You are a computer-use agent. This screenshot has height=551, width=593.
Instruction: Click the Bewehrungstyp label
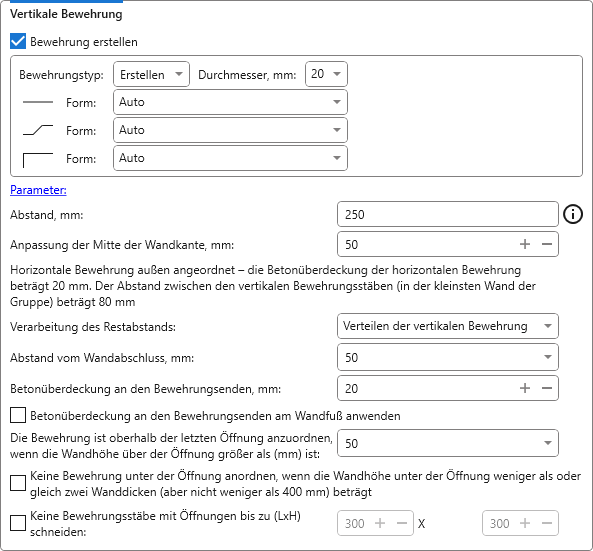(x=61, y=75)
